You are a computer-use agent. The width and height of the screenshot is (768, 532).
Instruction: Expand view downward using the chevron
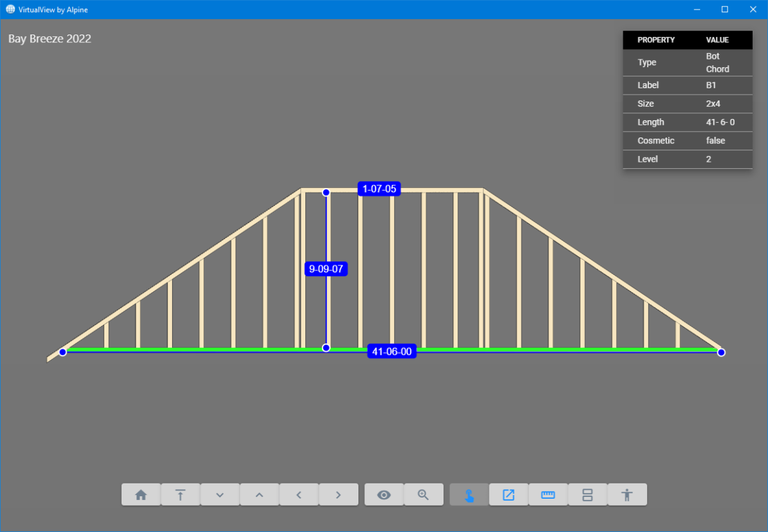[220, 494]
